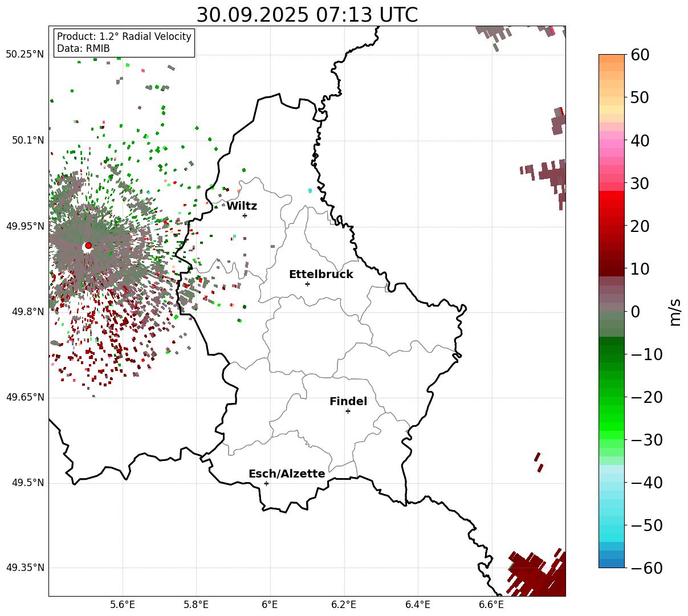Click the longitude label 5.8°E

pos(196,605)
